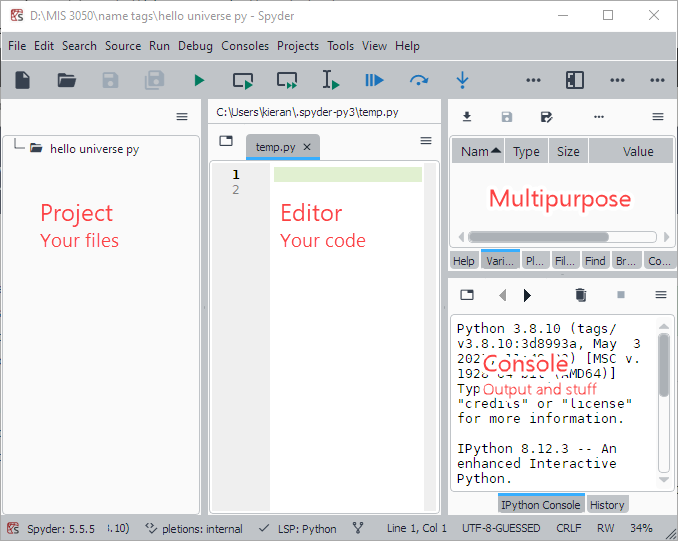Remove all variables trash icon in console
This screenshot has width=678, height=541.
[581, 295]
